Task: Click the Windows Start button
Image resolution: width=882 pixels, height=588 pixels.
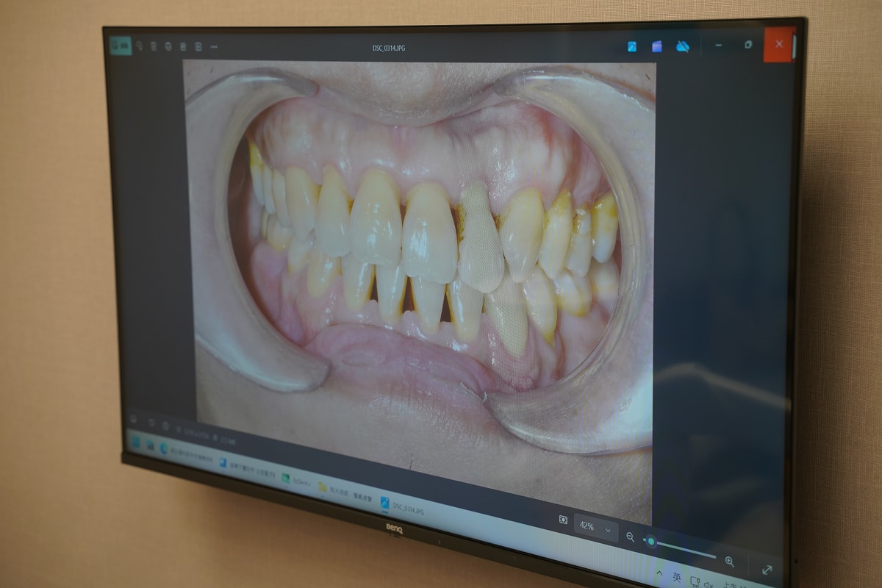Action: click(x=136, y=442)
